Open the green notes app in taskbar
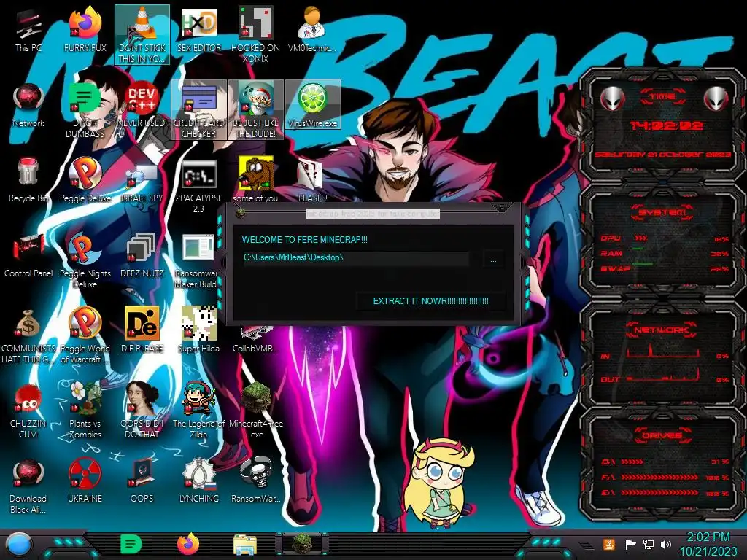The height and width of the screenshot is (560, 747). click(131, 544)
